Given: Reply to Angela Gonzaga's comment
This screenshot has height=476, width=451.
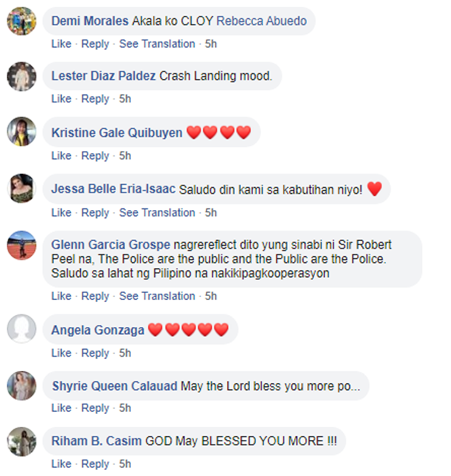Looking at the screenshot, I should pos(95,353).
